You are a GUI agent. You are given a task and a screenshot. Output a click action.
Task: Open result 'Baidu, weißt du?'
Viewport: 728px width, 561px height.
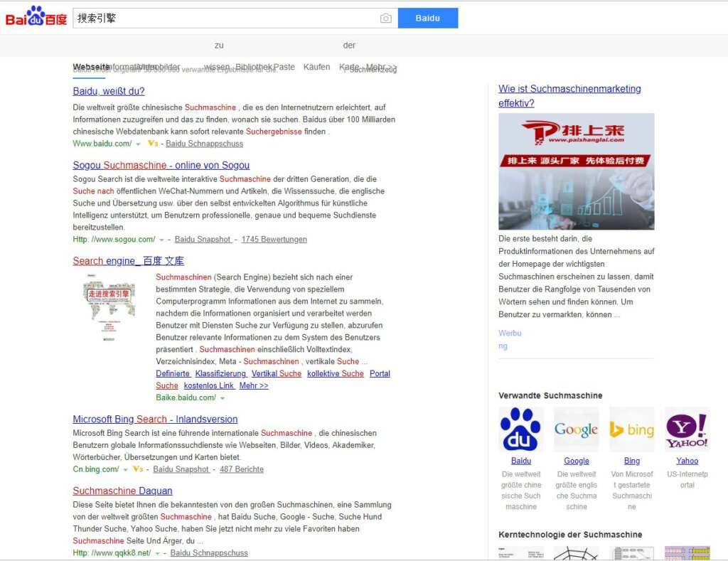109,91
